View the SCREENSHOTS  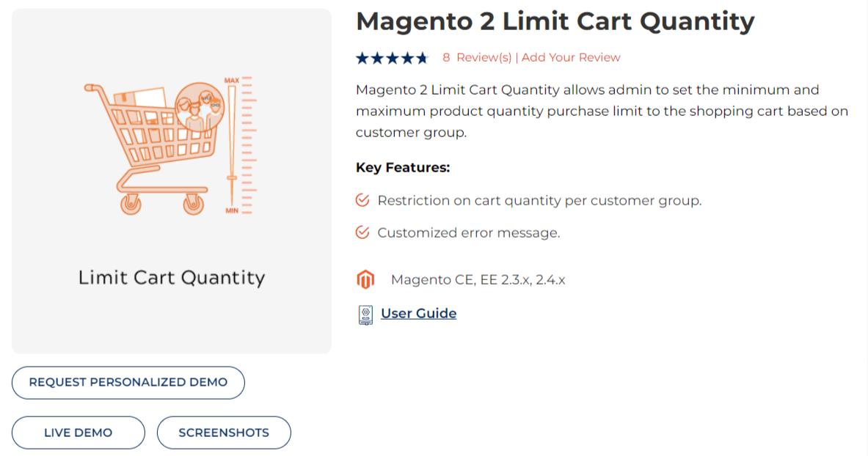coord(224,433)
